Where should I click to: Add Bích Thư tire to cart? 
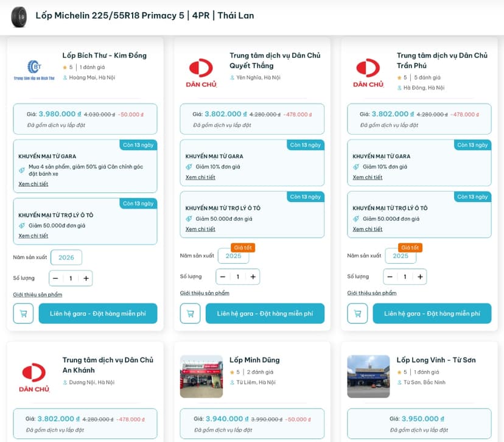23,314
